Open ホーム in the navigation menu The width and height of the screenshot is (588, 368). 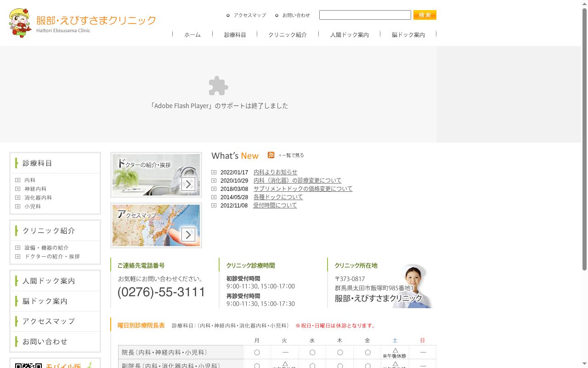coord(192,34)
